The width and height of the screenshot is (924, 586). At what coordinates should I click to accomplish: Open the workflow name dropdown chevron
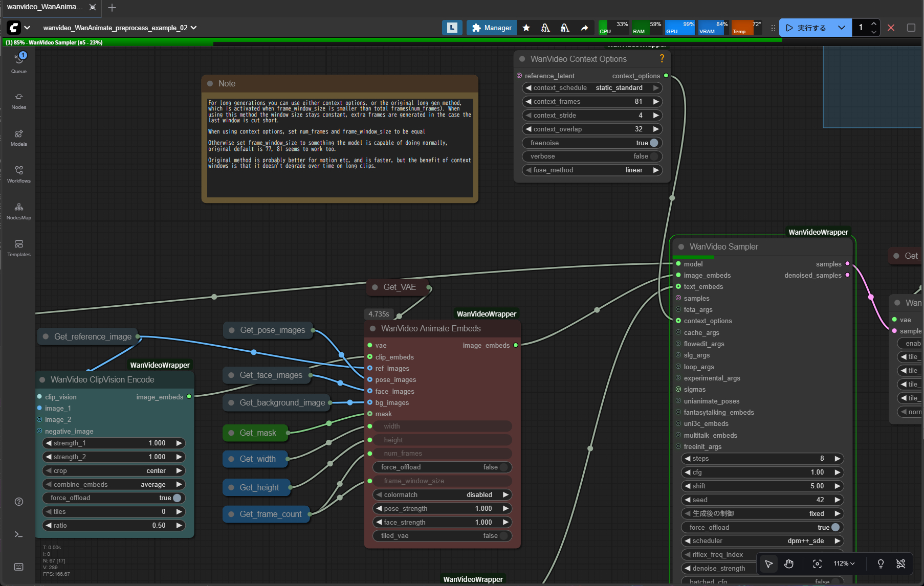[194, 28]
